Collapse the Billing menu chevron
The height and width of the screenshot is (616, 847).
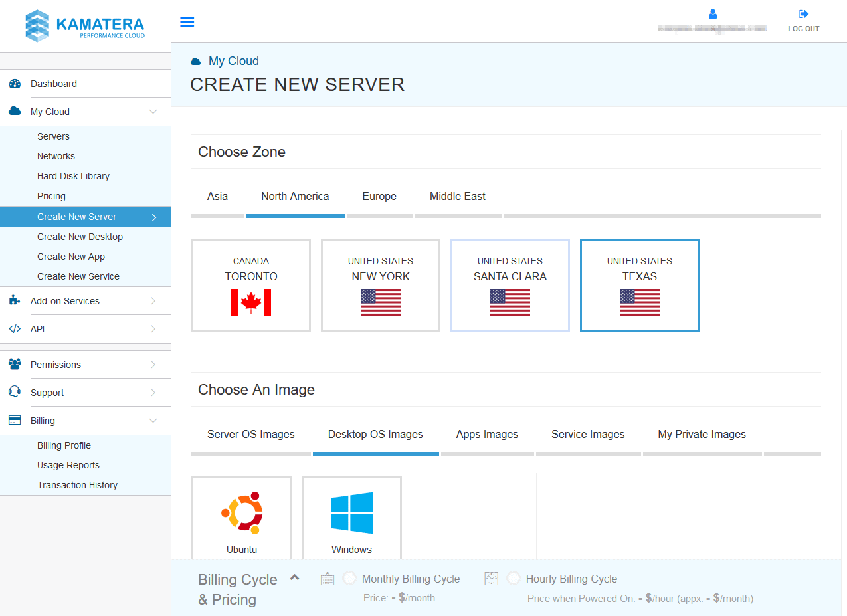click(x=153, y=421)
